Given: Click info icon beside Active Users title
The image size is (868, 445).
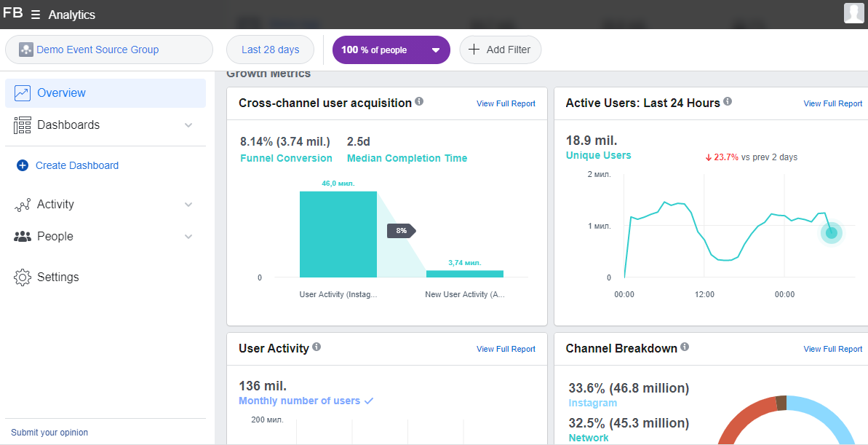Looking at the screenshot, I should click(728, 102).
